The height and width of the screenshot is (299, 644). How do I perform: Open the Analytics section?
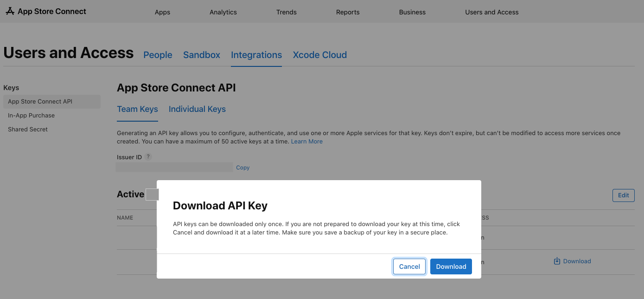(223, 12)
